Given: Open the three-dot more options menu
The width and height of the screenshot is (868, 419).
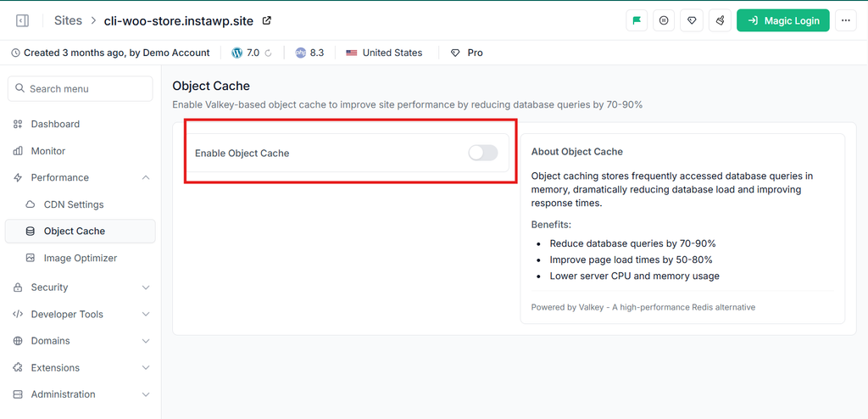Looking at the screenshot, I should tap(845, 20).
